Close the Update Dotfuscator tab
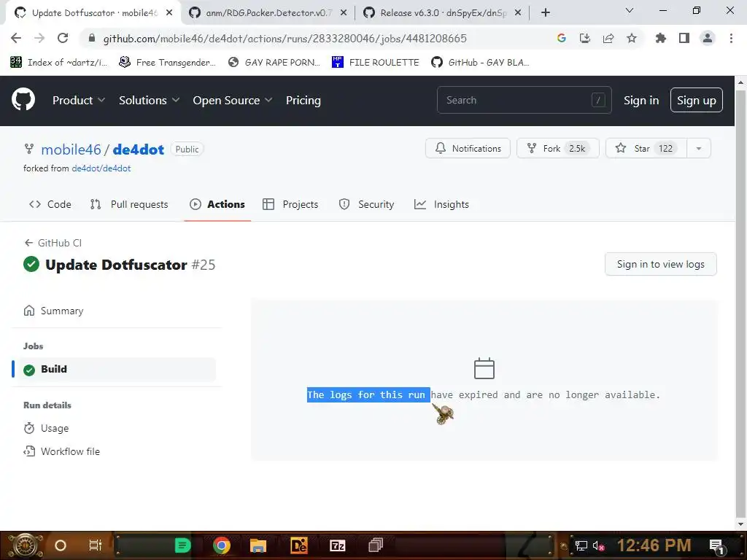The height and width of the screenshot is (560, 747). 169,13
